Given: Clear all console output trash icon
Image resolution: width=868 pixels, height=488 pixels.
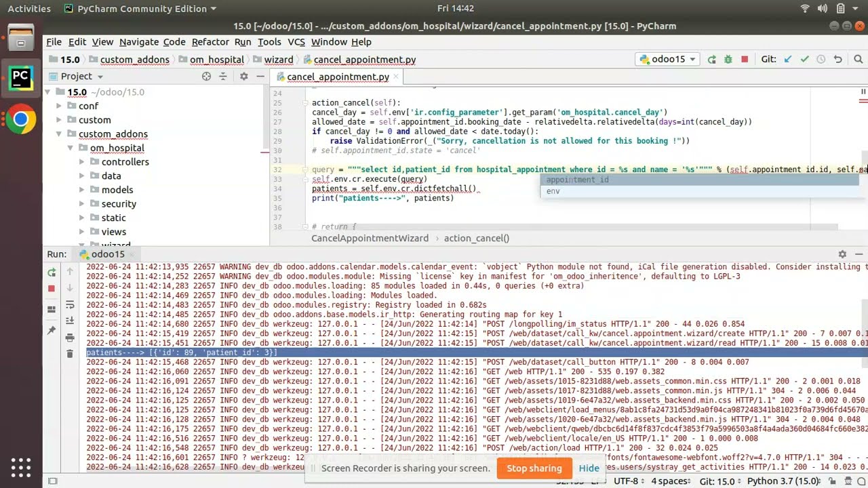Looking at the screenshot, I should 70,354.
